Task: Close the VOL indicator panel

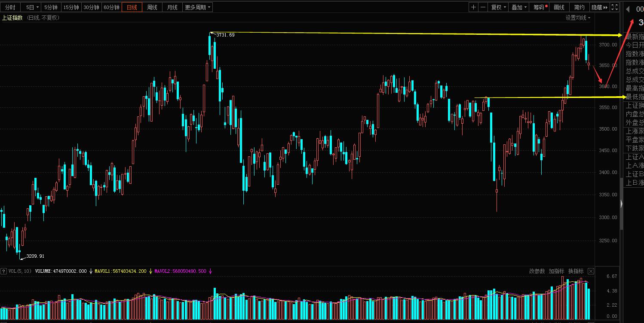Action: pyautogui.click(x=591, y=271)
